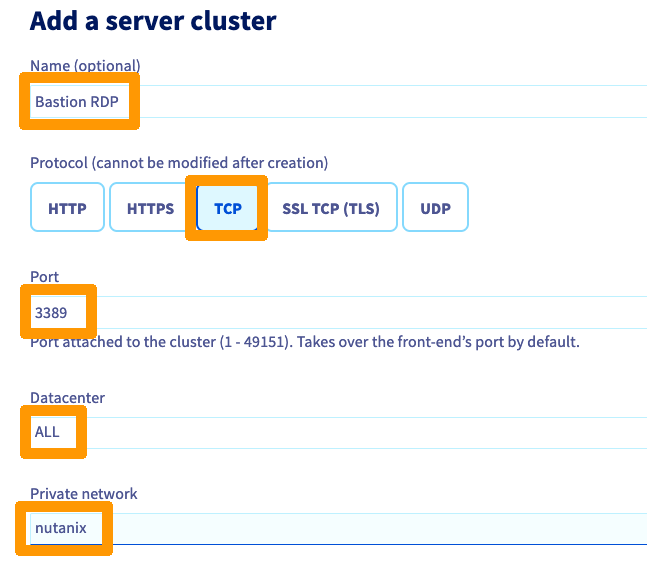Viewport: 647px width, 572px height.
Task: Select SSL TCP (TLS) protocol
Action: (331, 207)
